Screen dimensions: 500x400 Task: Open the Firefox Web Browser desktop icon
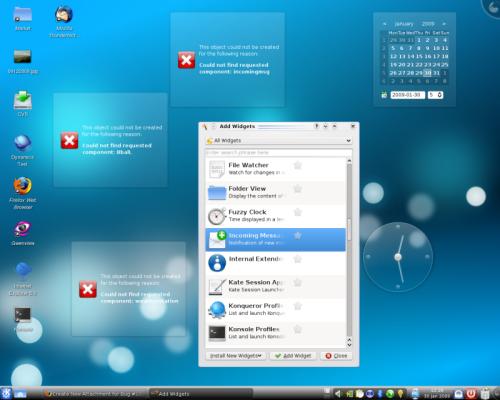(x=22, y=186)
